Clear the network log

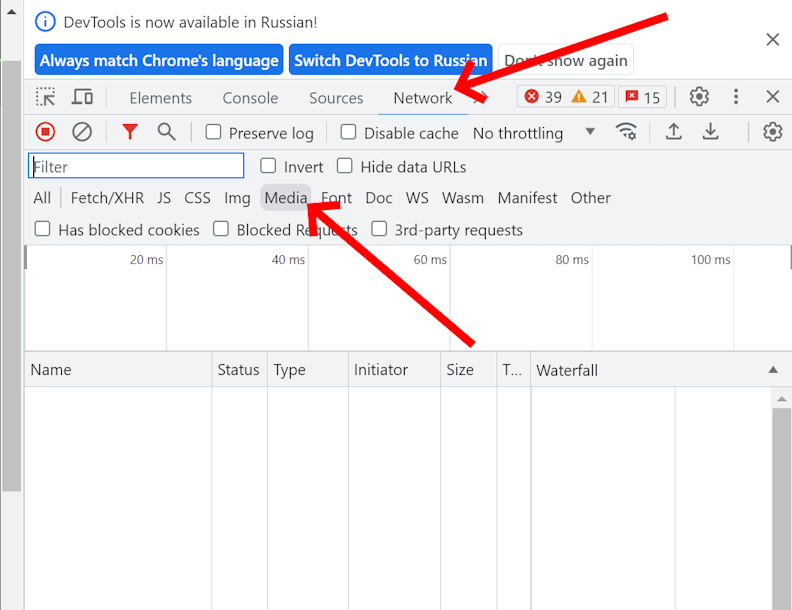(x=82, y=132)
